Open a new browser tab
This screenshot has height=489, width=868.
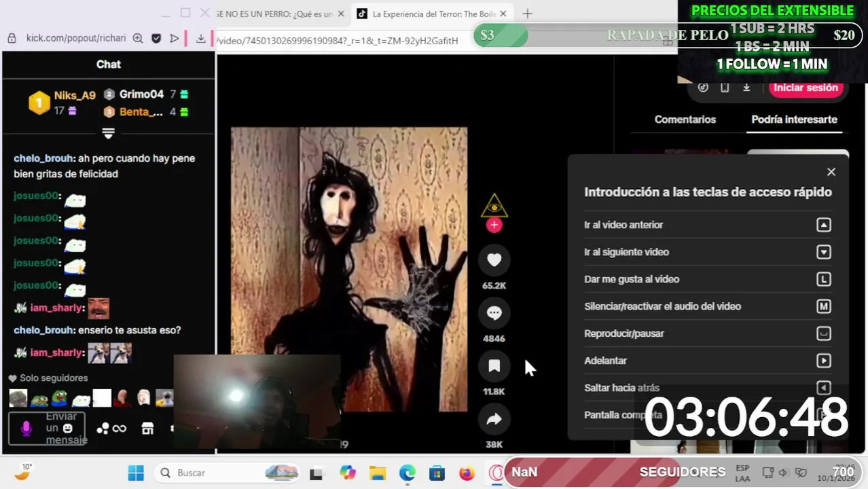[x=527, y=14]
